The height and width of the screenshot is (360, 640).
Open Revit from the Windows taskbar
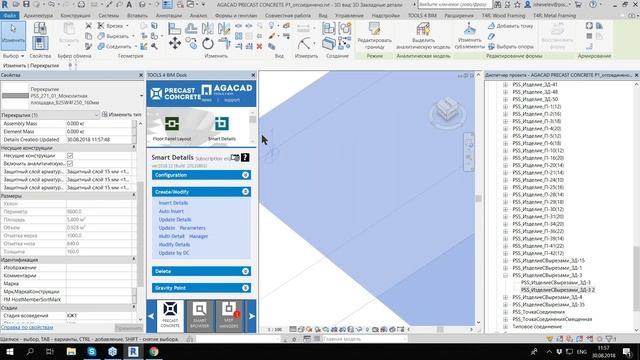(x=133, y=351)
